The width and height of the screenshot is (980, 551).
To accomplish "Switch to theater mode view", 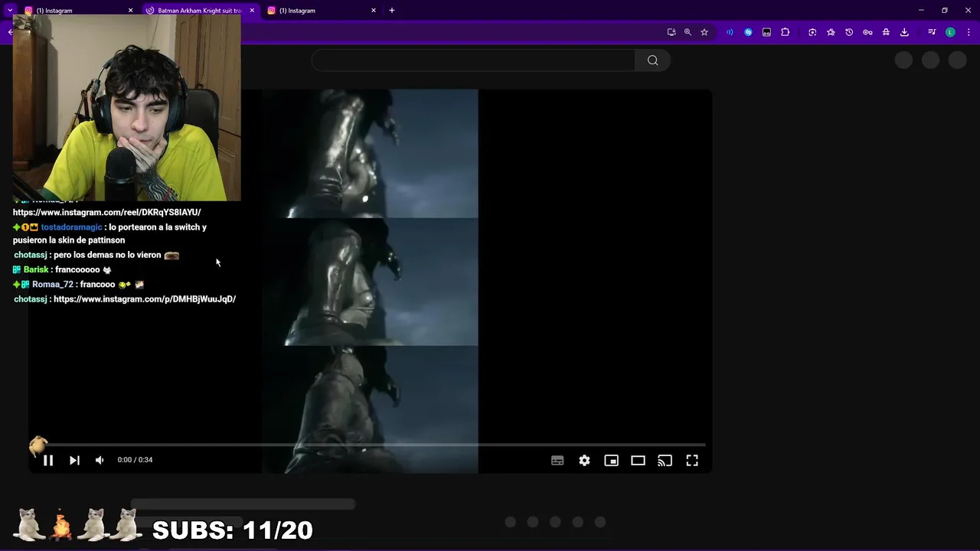I will click(x=638, y=460).
